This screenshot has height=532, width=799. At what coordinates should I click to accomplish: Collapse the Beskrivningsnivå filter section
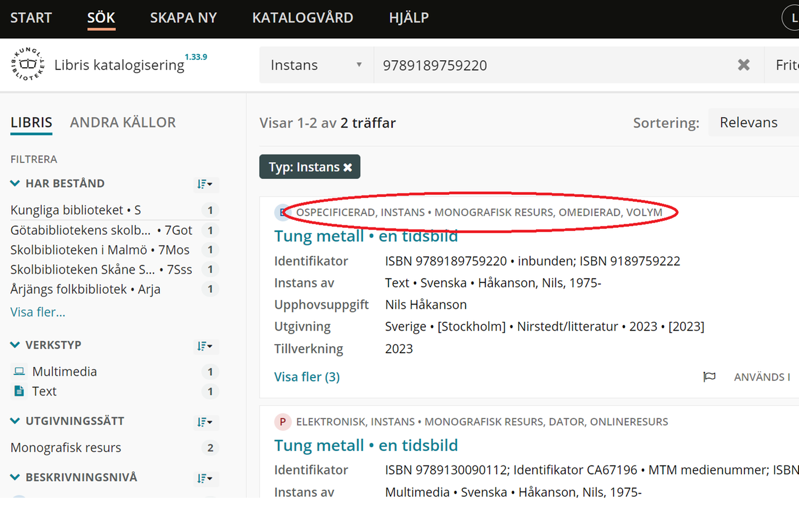[x=15, y=477]
